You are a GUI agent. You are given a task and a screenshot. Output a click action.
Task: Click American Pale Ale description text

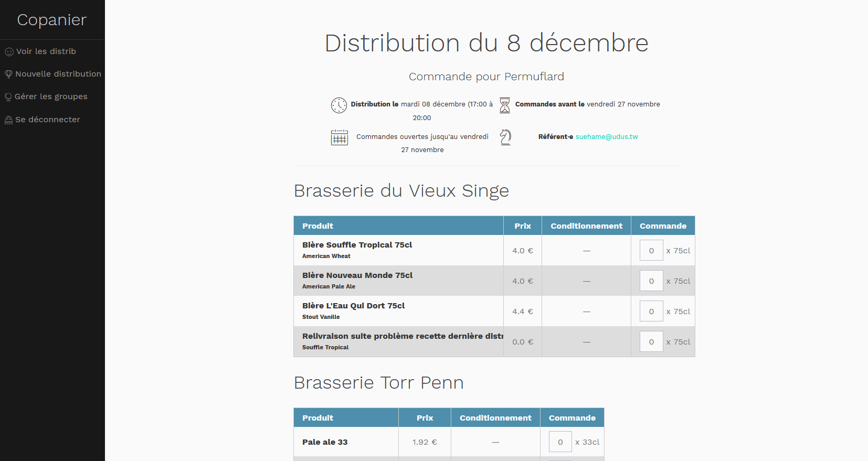pos(329,286)
